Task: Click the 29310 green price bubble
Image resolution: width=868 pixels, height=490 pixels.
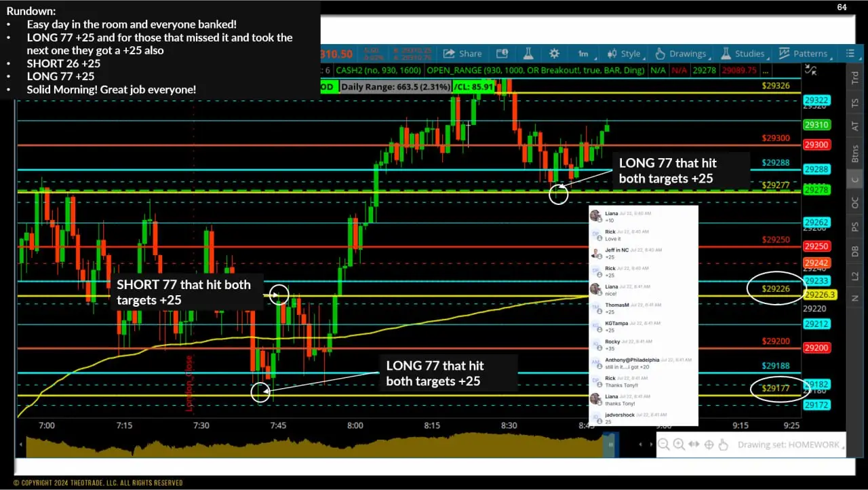Action: [x=816, y=125]
